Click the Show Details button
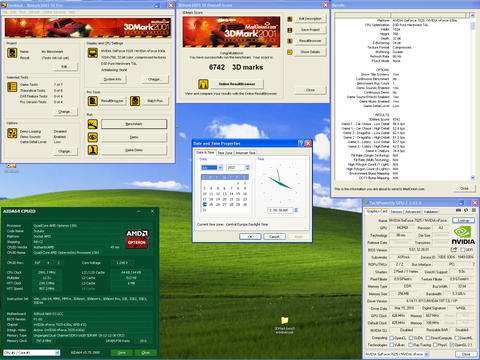 [x=310, y=52]
